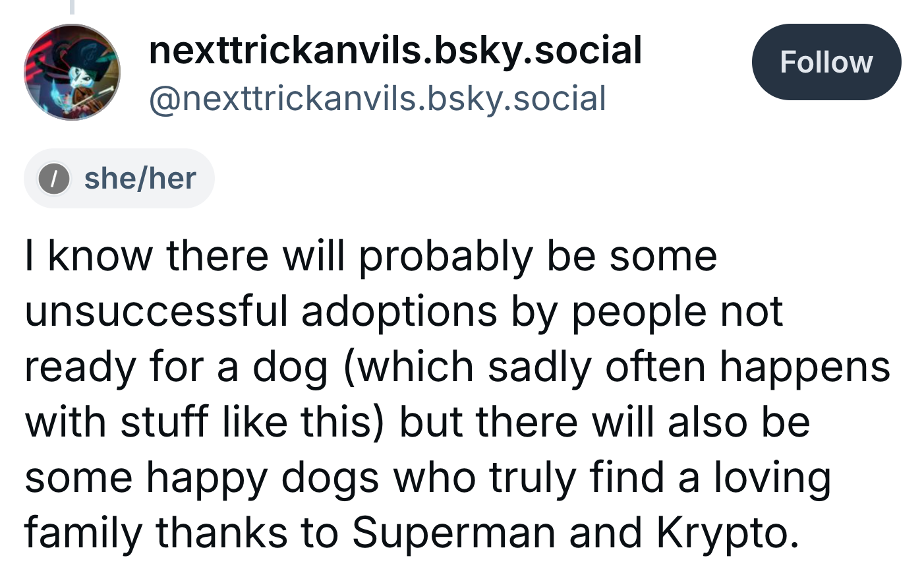Click the gray circular labeler icon

54,179
